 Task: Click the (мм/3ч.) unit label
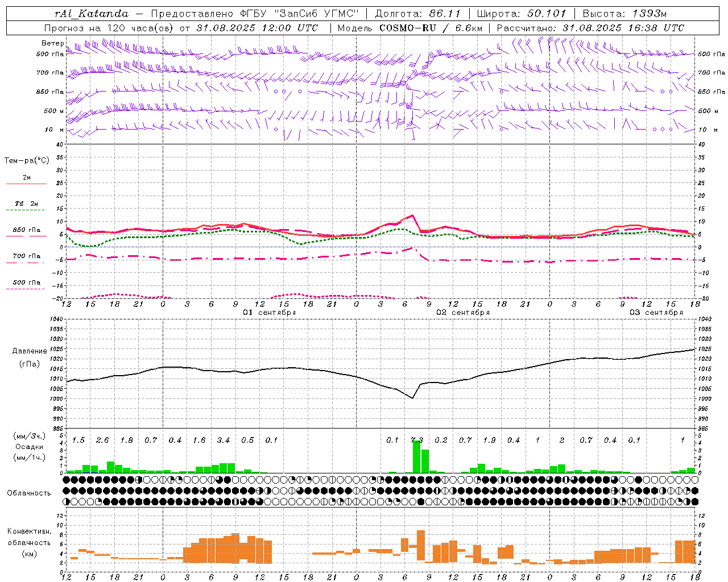30,436
